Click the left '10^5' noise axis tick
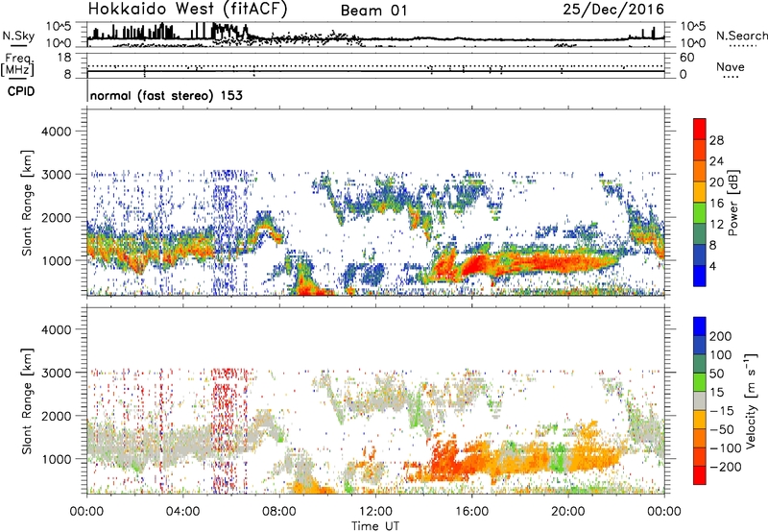Screen dimensions: 768x532 click(59, 26)
